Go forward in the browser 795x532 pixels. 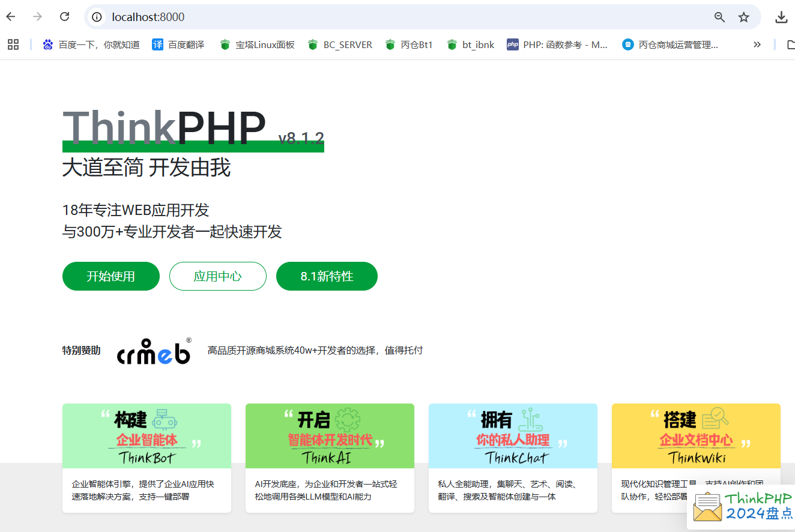37,17
